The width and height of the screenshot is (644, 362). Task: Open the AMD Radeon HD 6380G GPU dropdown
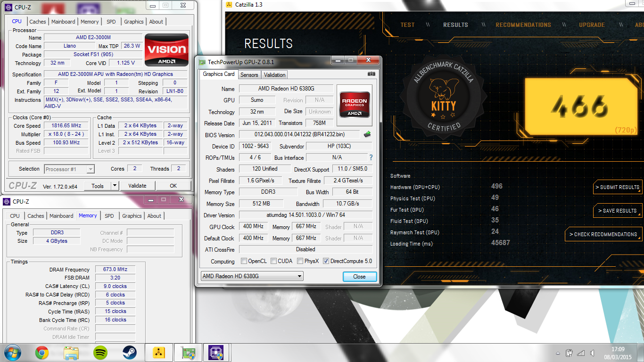[252, 276]
